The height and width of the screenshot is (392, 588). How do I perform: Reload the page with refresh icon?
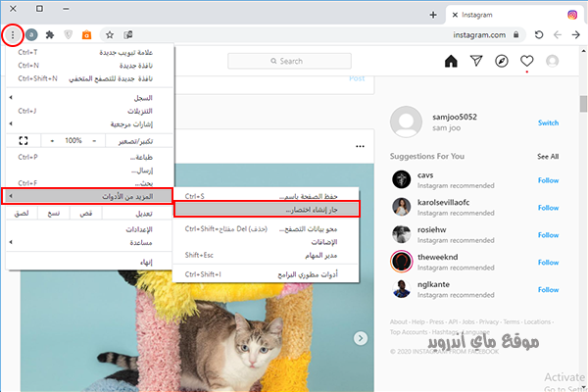[x=539, y=35]
